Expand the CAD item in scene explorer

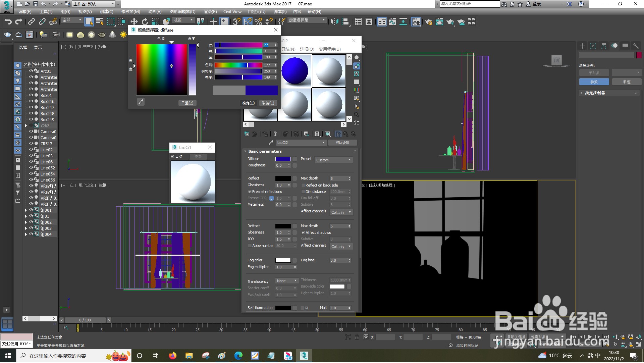(26, 126)
